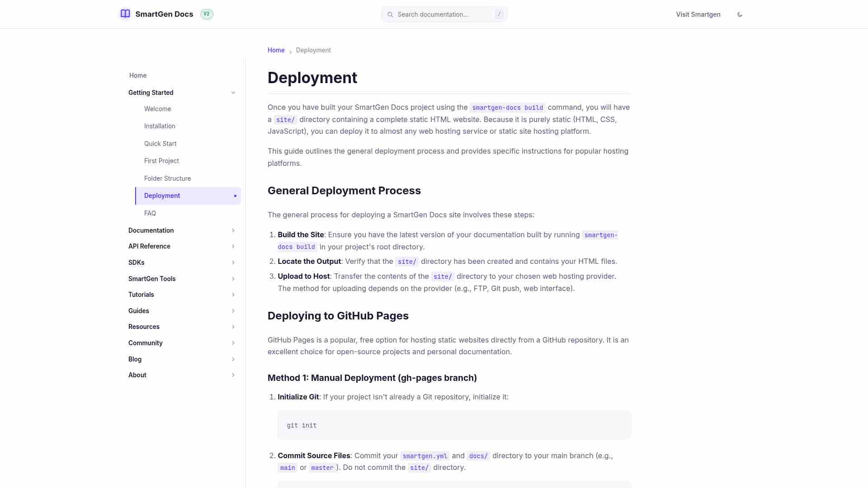This screenshot has height=488, width=868.
Task: Expand the Community section chevron
Action: (x=233, y=343)
